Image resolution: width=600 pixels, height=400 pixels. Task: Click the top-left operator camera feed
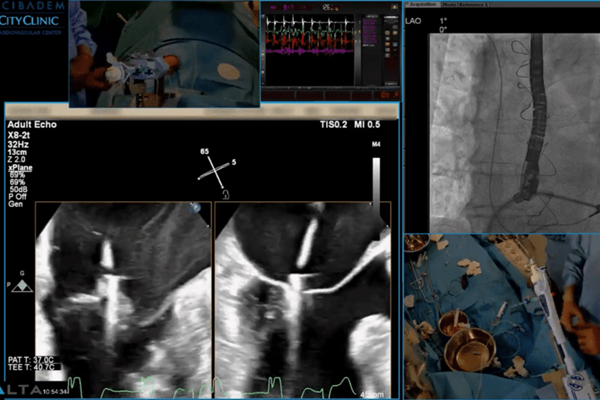pos(163,52)
